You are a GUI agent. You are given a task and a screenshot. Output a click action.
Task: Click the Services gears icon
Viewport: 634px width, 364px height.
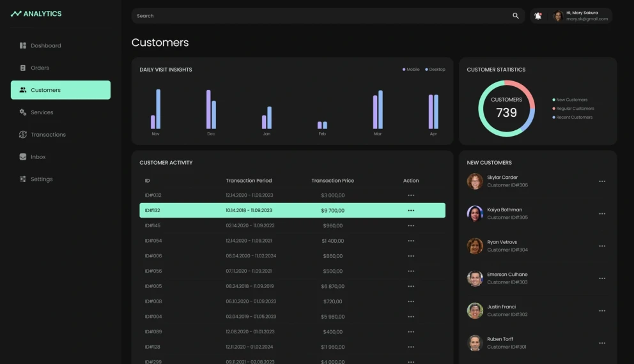[23, 112]
